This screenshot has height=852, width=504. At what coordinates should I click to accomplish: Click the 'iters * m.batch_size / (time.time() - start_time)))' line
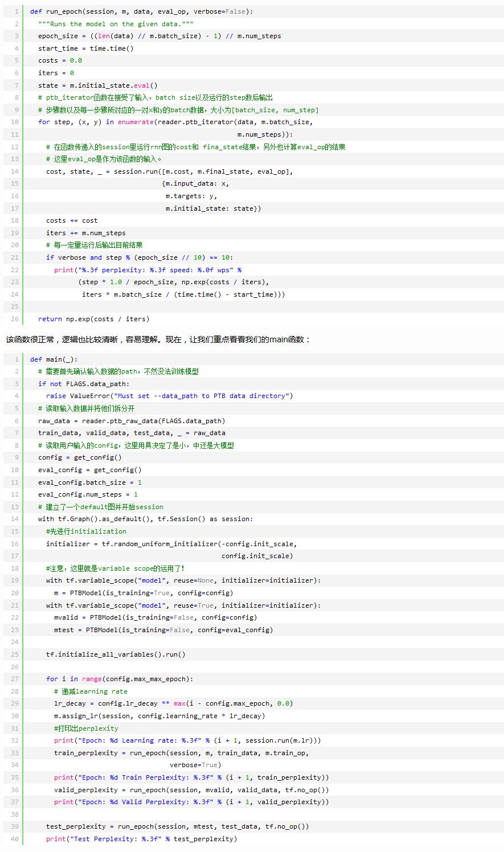(183, 294)
